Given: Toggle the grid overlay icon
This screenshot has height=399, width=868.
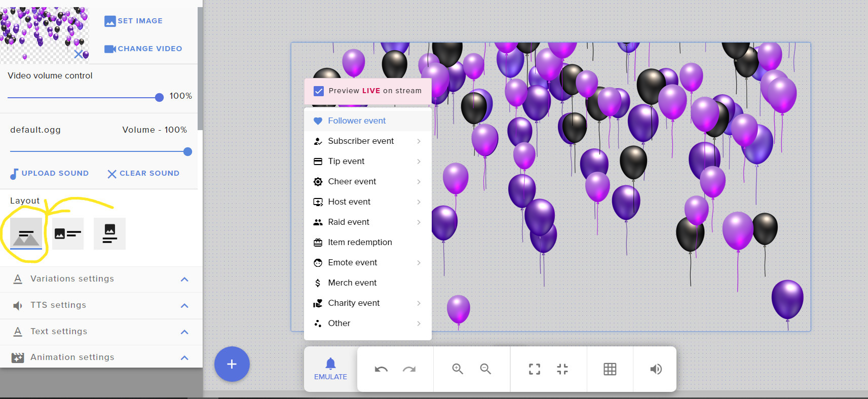Looking at the screenshot, I should pyautogui.click(x=610, y=369).
